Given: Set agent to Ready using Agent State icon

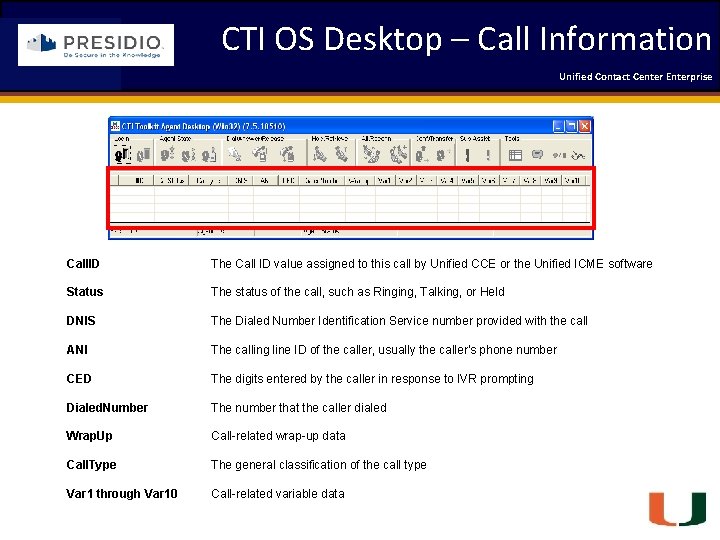Looking at the screenshot, I should [167, 154].
